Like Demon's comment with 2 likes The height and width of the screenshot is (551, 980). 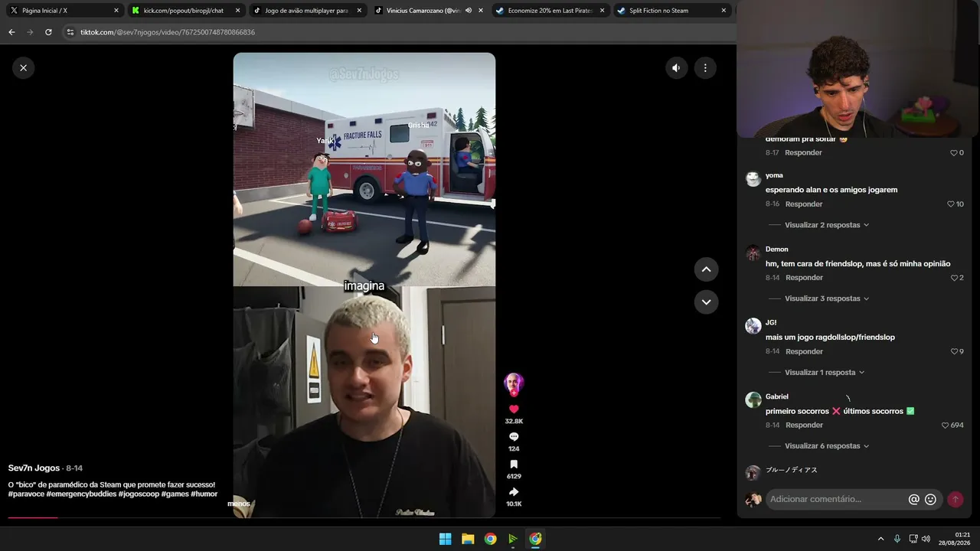coord(954,278)
